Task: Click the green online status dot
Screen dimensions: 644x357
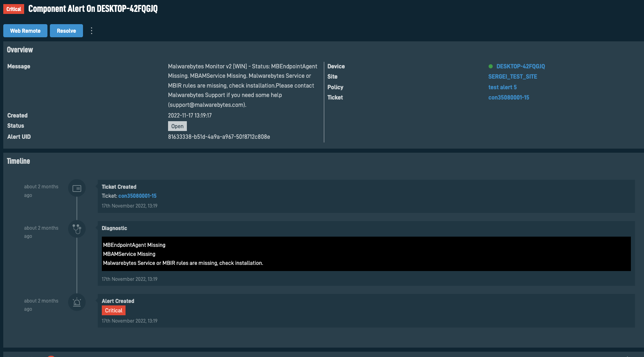Action: point(491,66)
